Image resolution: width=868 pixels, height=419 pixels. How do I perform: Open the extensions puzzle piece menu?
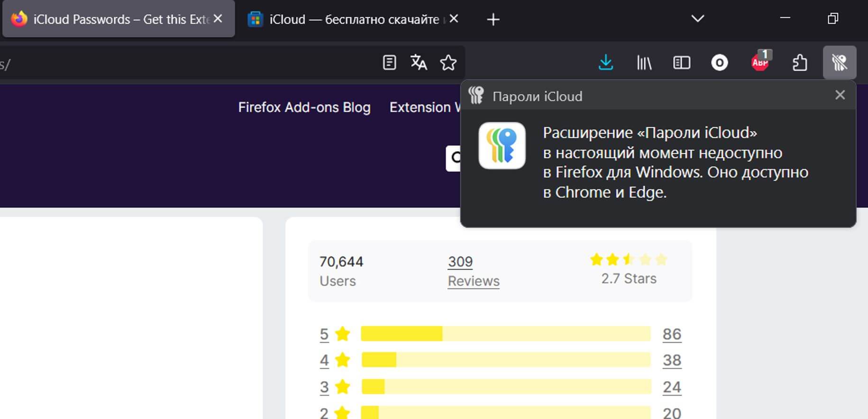click(800, 63)
